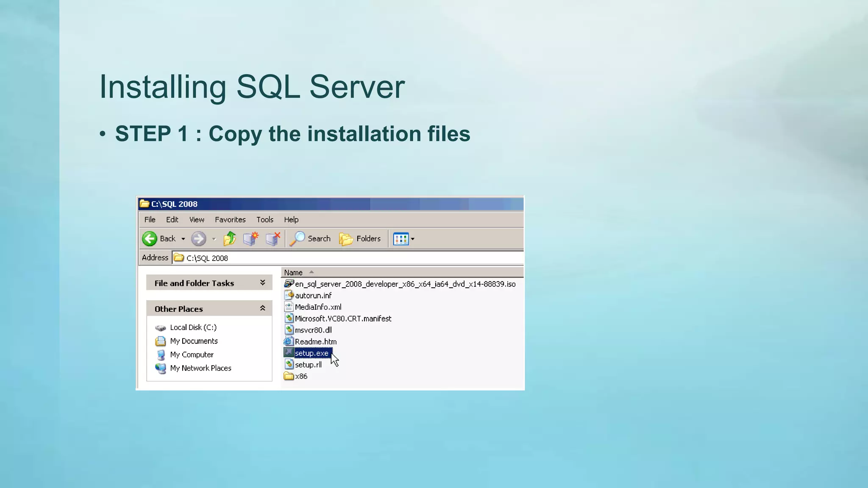The width and height of the screenshot is (868, 488).
Task: Click the manifest file icon
Action: [289, 318]
